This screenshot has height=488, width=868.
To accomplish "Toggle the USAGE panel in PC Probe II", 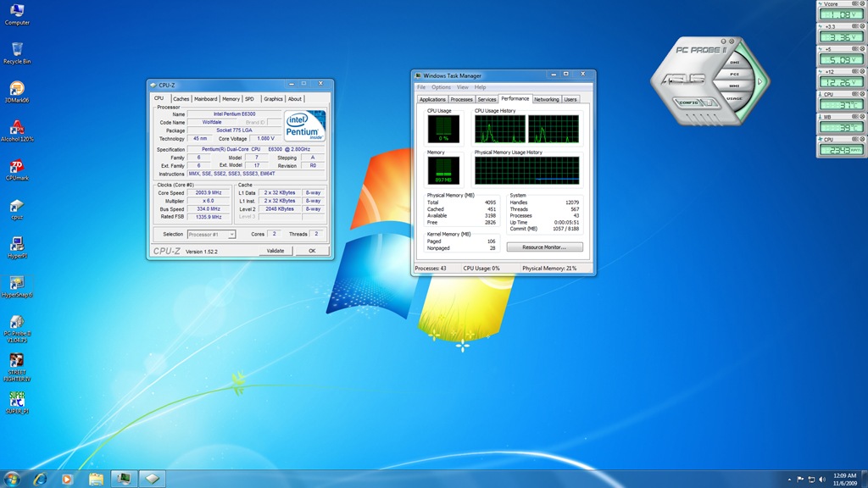I will click(x=734, y=98).
